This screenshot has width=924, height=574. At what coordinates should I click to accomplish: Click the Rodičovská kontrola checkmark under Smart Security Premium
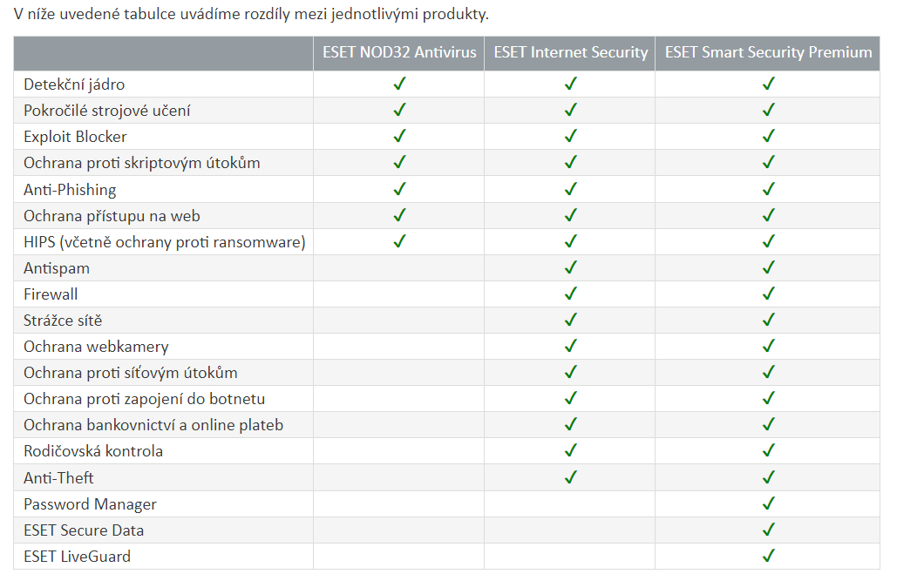(768, 451)
